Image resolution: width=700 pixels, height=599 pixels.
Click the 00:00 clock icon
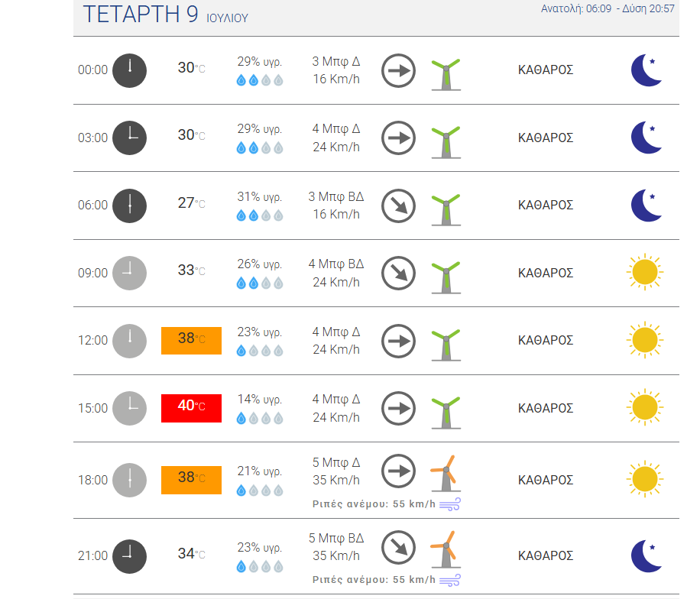coord(129,70)
